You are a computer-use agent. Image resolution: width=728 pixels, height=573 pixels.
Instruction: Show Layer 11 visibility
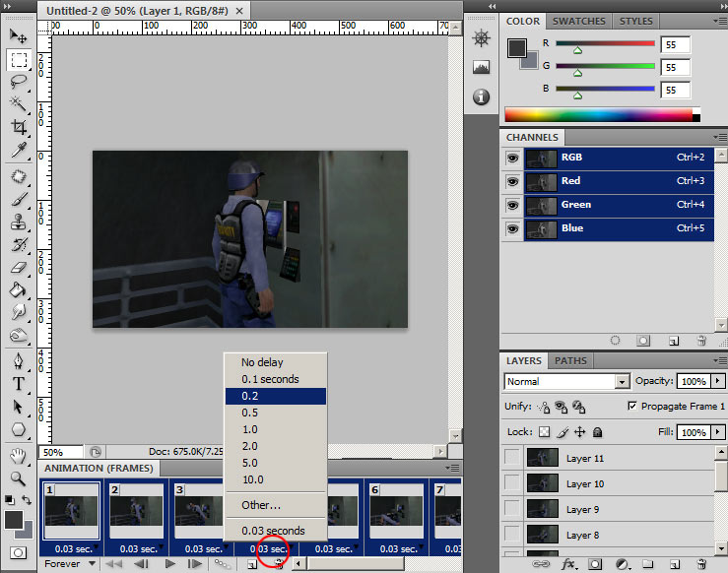(512, 458)
